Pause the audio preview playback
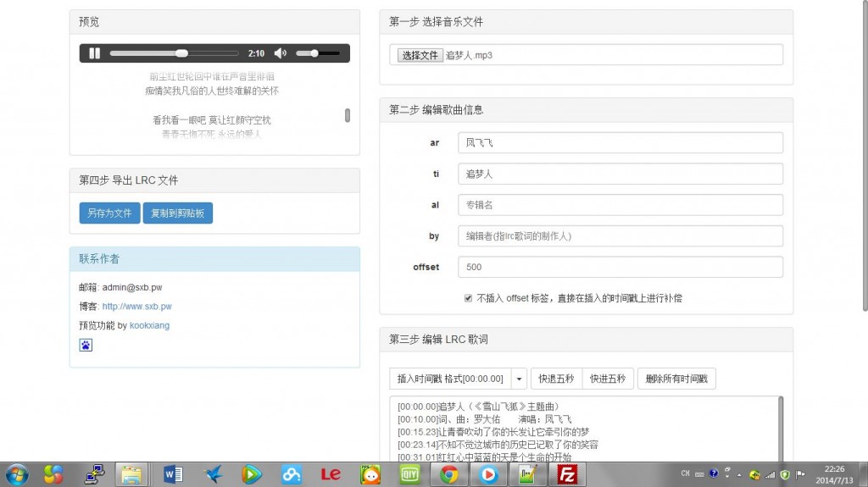Screen dimensions: 868x487 (94, 53)
